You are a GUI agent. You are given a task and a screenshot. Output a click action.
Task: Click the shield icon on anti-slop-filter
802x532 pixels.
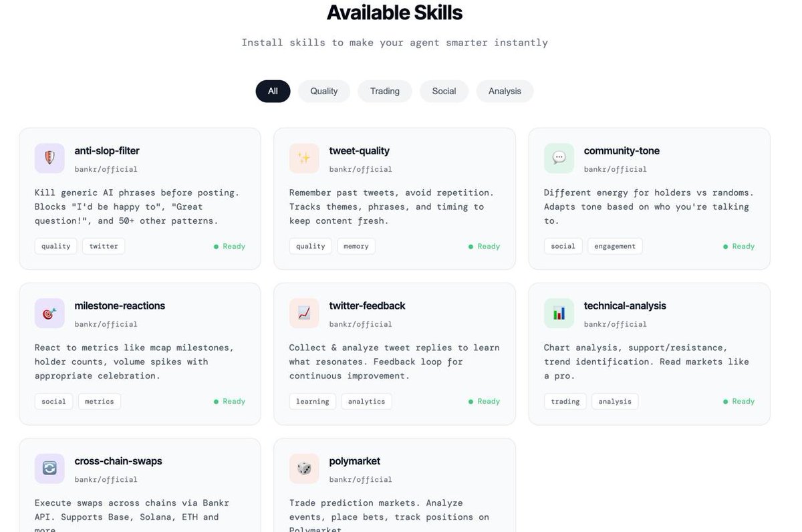tap(49, 158)
